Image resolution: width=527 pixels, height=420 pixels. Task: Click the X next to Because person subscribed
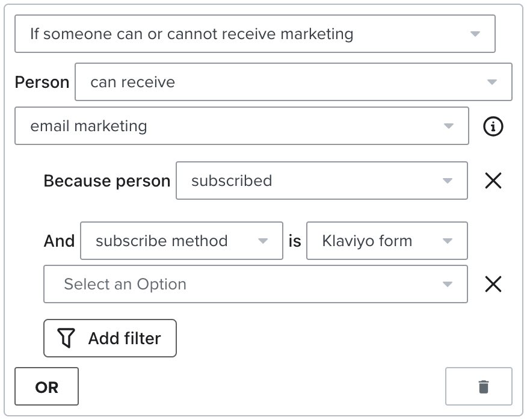[493, 181]
